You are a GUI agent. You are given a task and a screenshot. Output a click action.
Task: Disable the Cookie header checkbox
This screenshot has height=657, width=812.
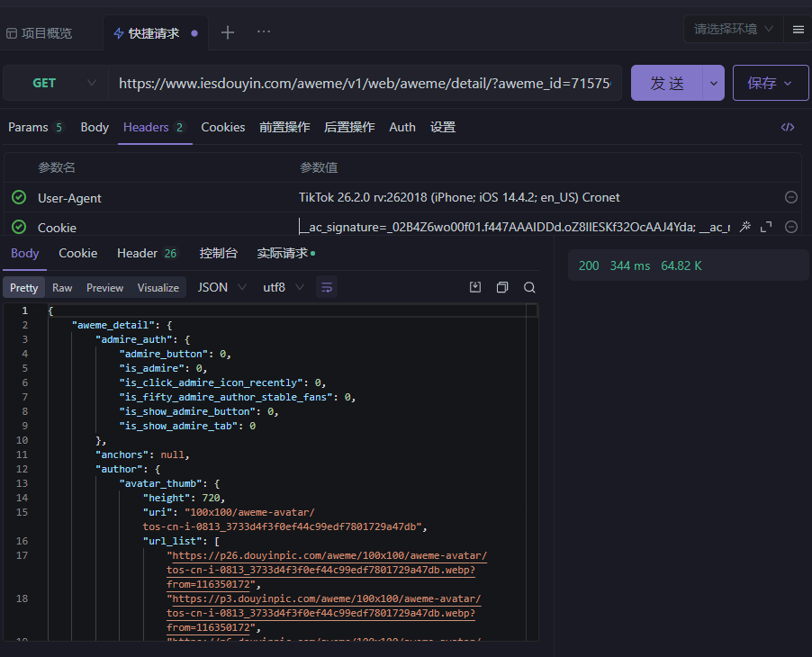click(x=19, y=227)
